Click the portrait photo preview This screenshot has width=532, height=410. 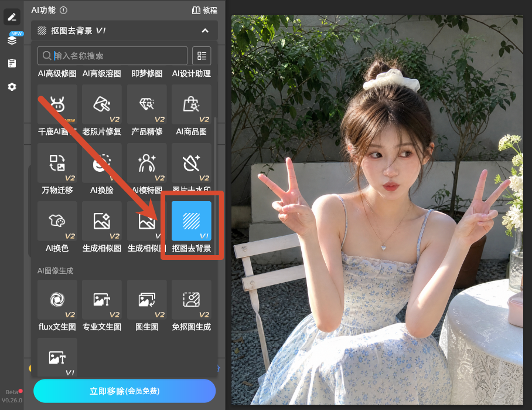(x=377, y=210)
